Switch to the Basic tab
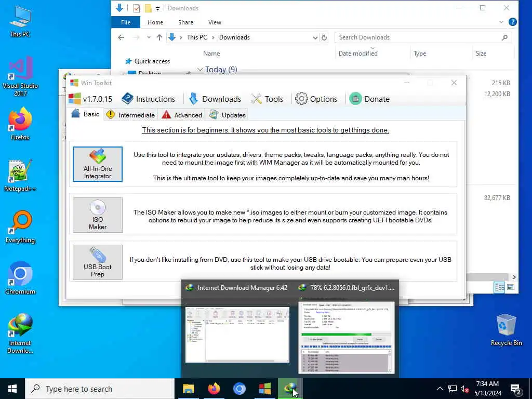532x399 pixels. 86,114
